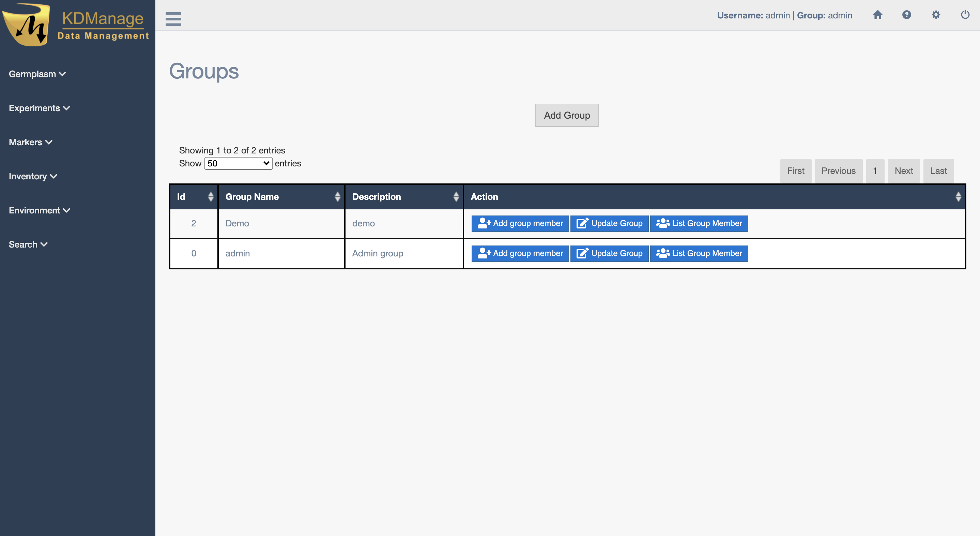The image size is (980, 536).
Task: Click the Add Group button
Action: pyautogui.click(x=566, y=115)
